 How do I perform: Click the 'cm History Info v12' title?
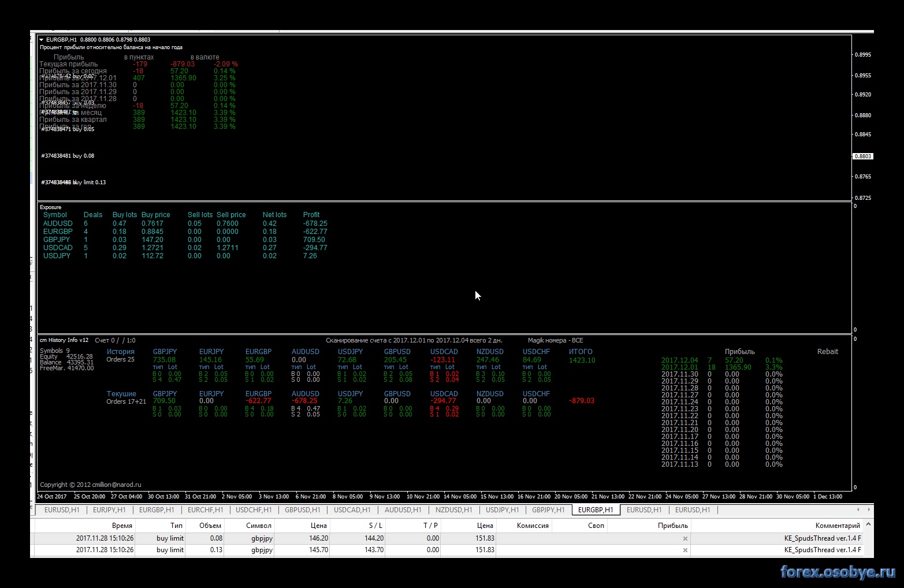tap(64, 340)
